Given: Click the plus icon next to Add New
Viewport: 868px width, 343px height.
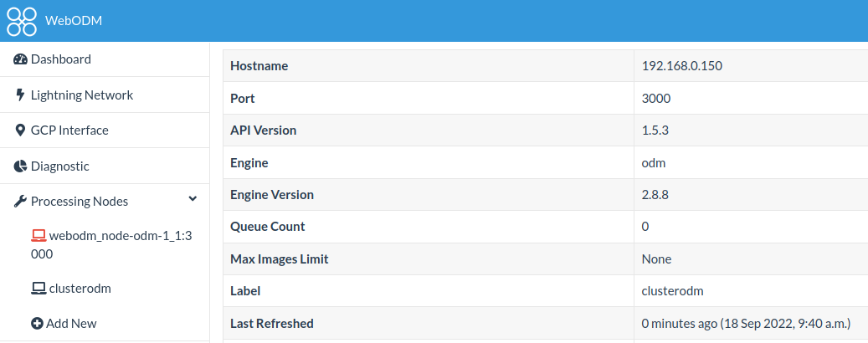Looking at the screenshot, I should (38, 324).
